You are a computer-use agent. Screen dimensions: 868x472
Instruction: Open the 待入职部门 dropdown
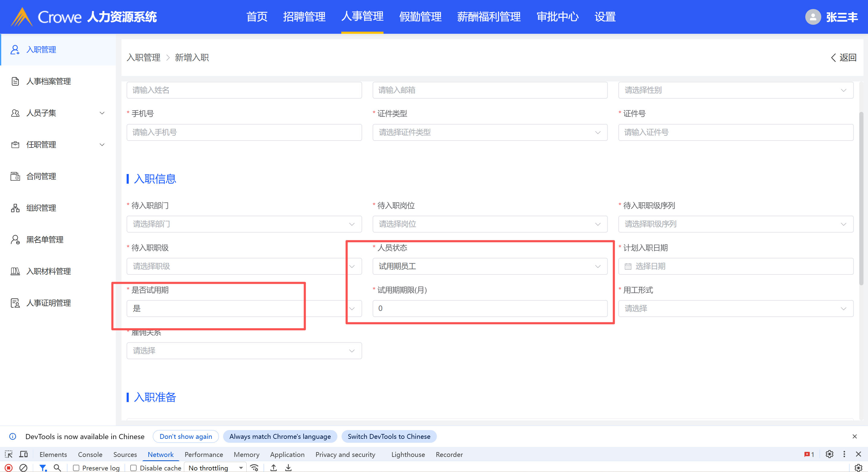[244, 224]
